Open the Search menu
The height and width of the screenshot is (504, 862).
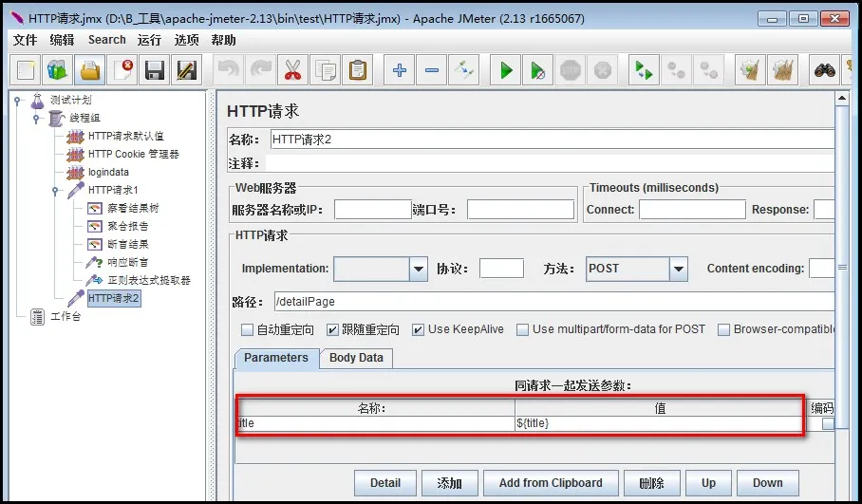click(106, 40)
